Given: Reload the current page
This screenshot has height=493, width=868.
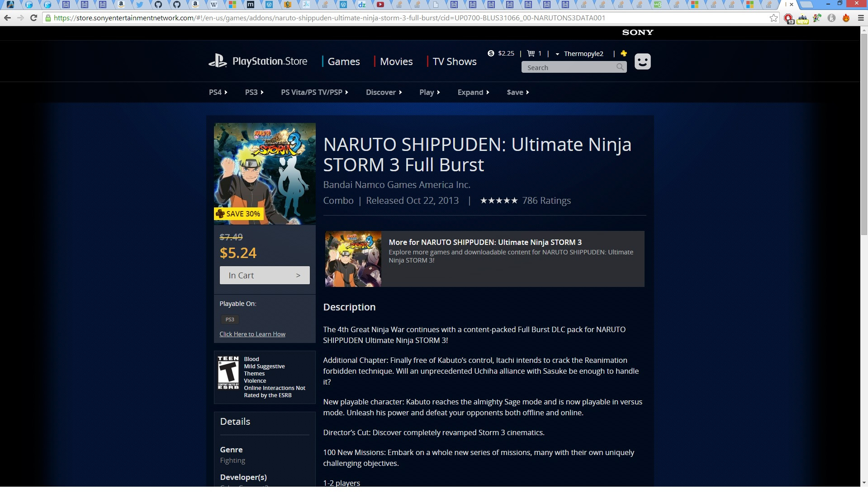Looking at the screenshot, I should 33,18.
